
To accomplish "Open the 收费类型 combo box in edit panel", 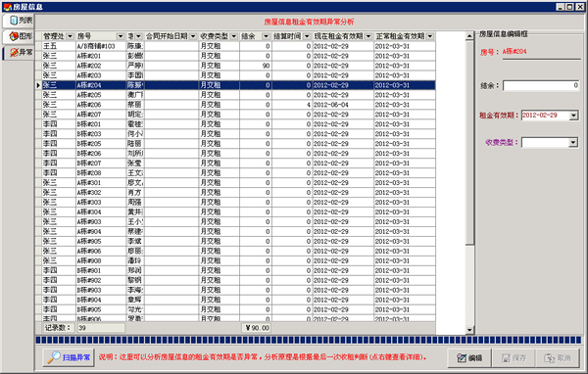I will [x=573, y=142].
